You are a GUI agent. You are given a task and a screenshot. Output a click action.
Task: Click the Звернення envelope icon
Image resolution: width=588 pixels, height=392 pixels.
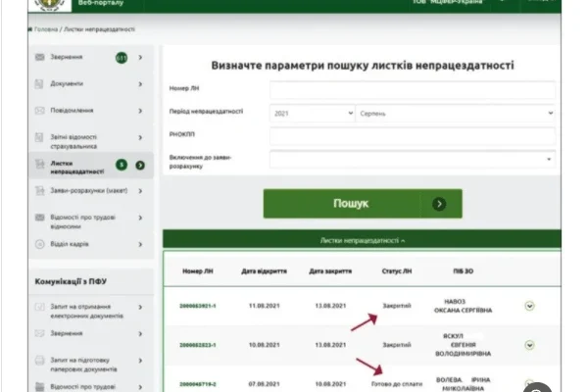pyautogui.click(x=39, y=57)
